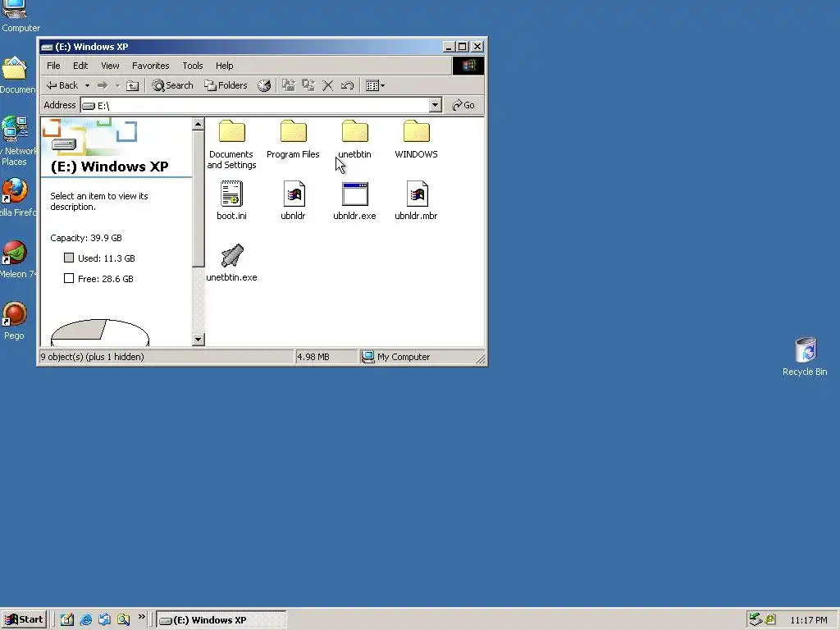840x630 pixels.
Task: Click the disk usage pie chart
Action: (x=99, y=333)
